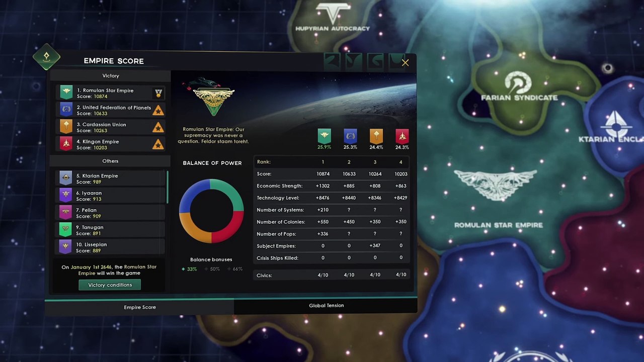Click the red Klingon flag above the 24.3% column
Screen dimensions: 644x362
pos(402,136)
